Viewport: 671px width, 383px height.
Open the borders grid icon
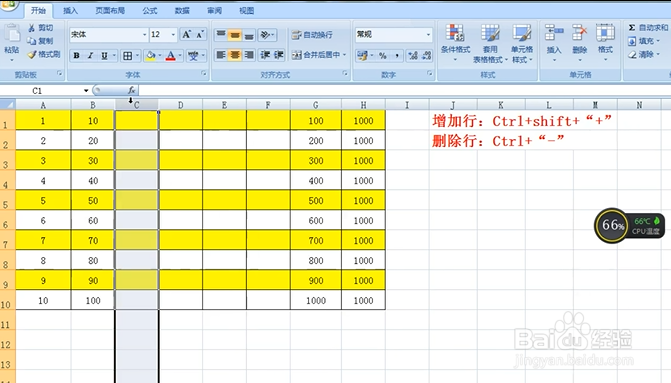coord(128,56)
